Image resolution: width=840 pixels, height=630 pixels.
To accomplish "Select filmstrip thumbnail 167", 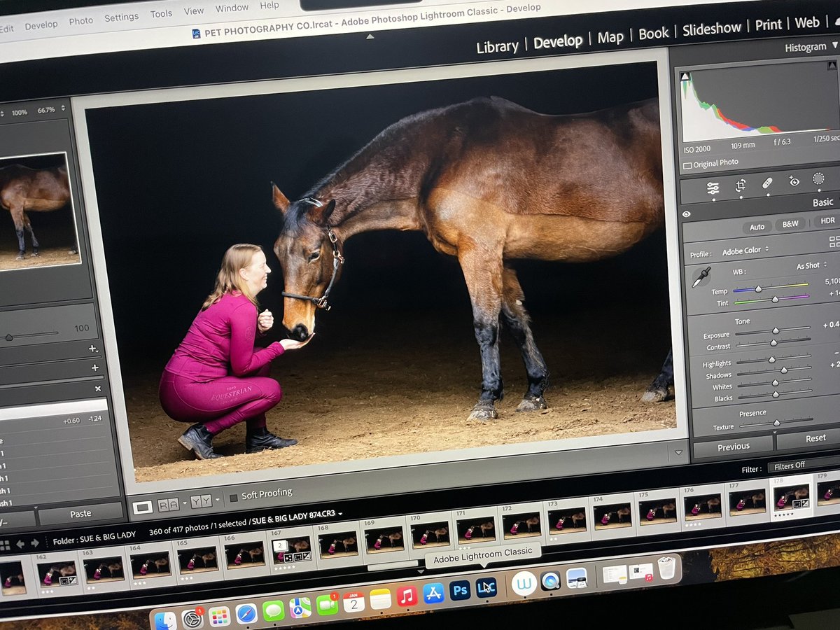I will (x=291, y=549).
